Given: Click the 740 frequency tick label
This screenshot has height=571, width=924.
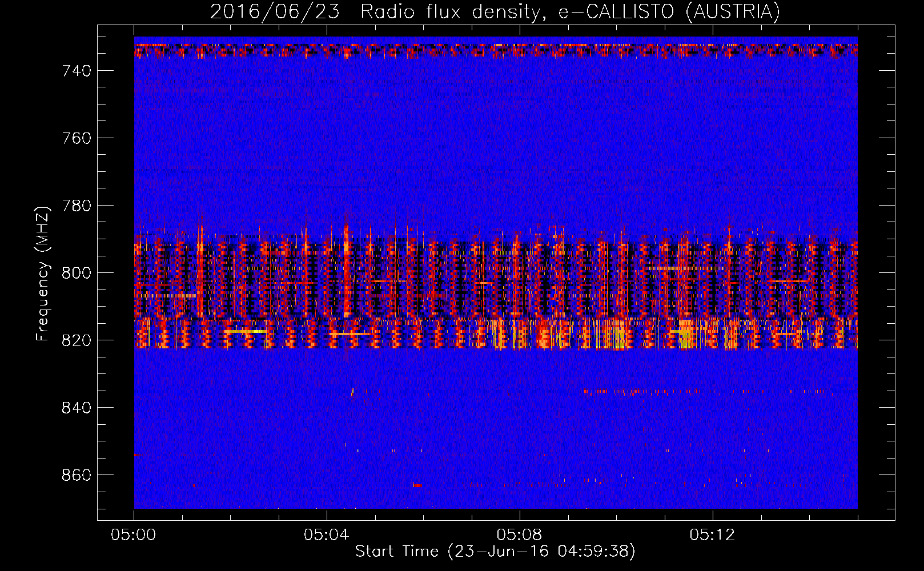Looking at the screenshot, I should (77, 71).
